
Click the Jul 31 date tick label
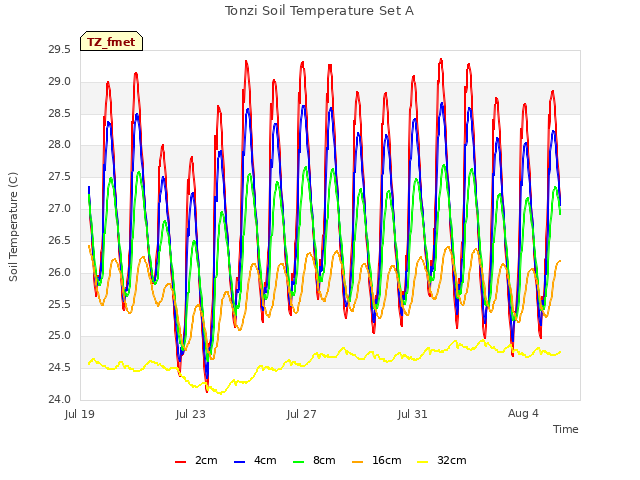413,414
